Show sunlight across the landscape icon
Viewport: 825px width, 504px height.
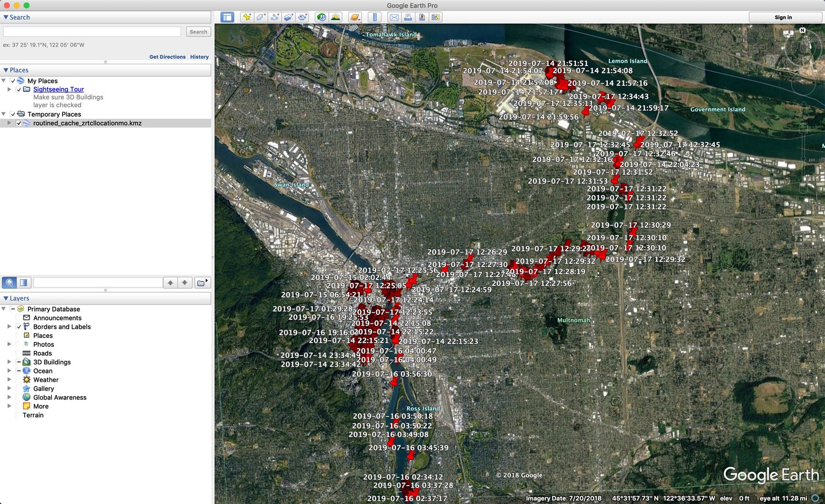point(335,17)
